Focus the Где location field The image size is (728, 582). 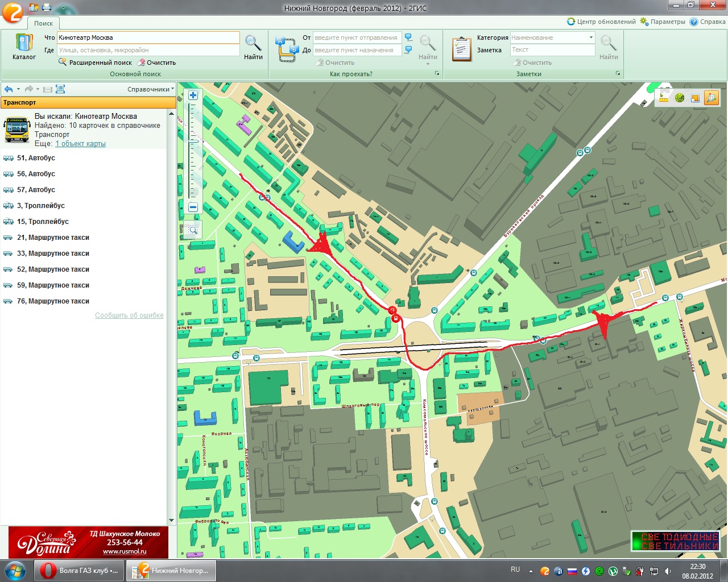(148, 50)
